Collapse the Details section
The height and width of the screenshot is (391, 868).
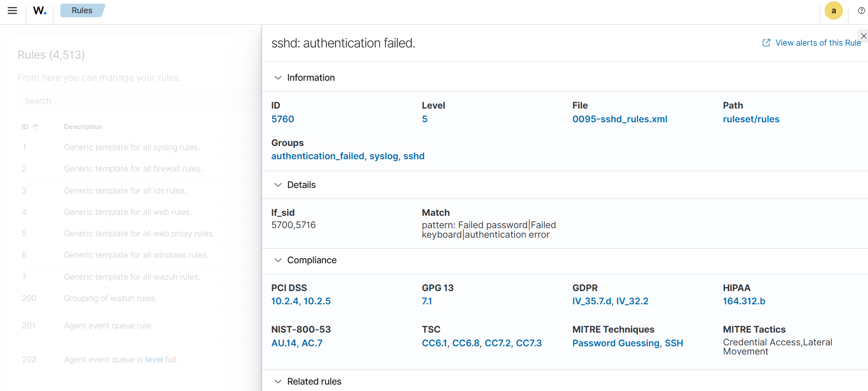click(x=278, y=185)
